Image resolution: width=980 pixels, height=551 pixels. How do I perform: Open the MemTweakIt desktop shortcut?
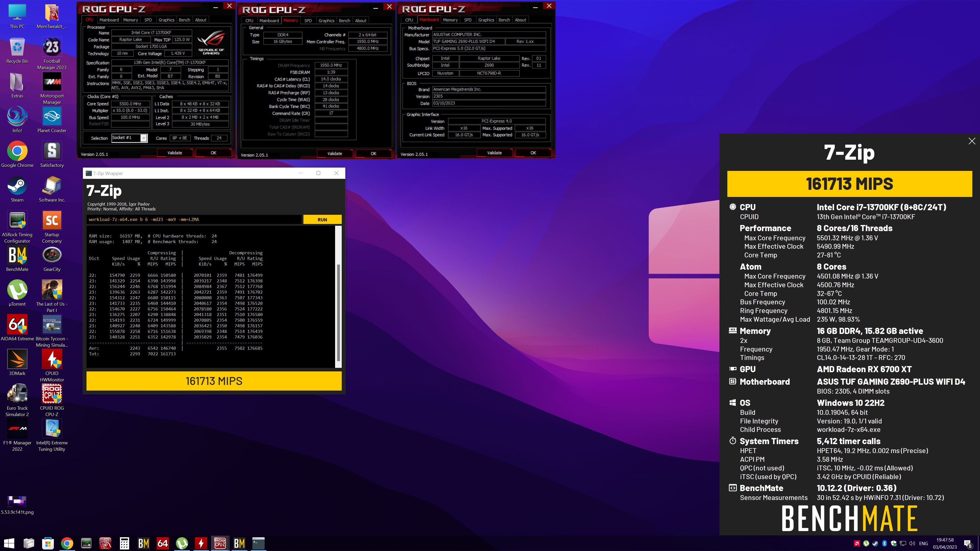[x=52, y=17]
